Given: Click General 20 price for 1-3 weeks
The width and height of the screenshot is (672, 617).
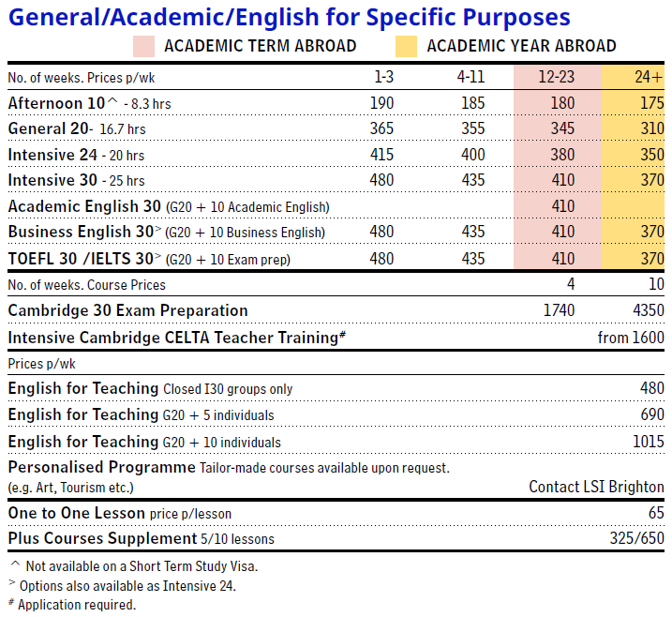Looking at the screenshot, I should pos(381,129).
